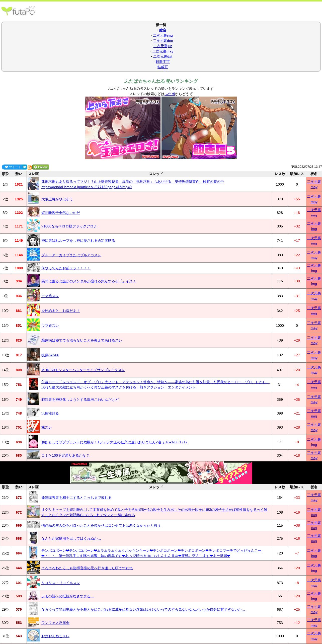Click the 株 thumbnail image
The width and height of the screenshot is (322, 644).
coord(33,427)
